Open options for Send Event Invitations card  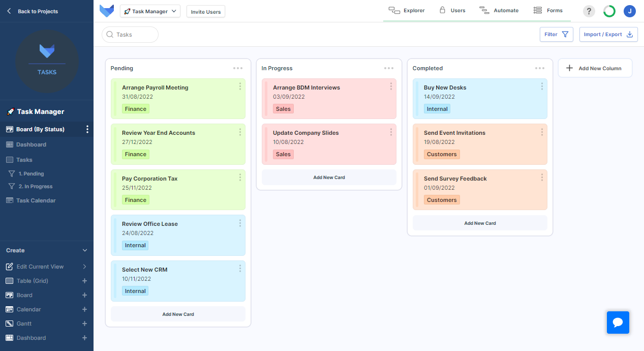coord(542,132)
